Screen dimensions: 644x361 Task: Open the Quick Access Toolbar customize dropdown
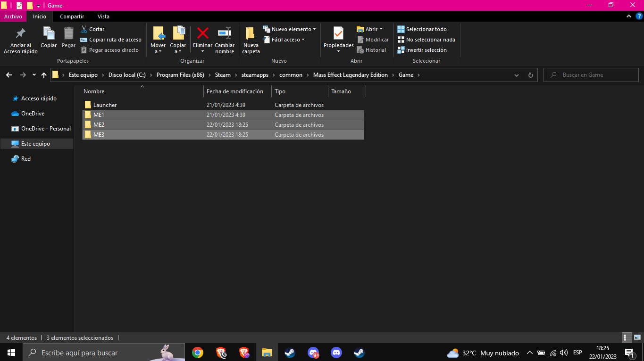coord(38,6)
